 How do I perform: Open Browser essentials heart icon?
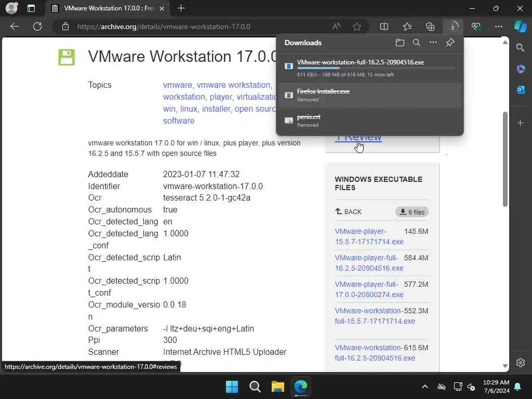click(x=476, y=26)
